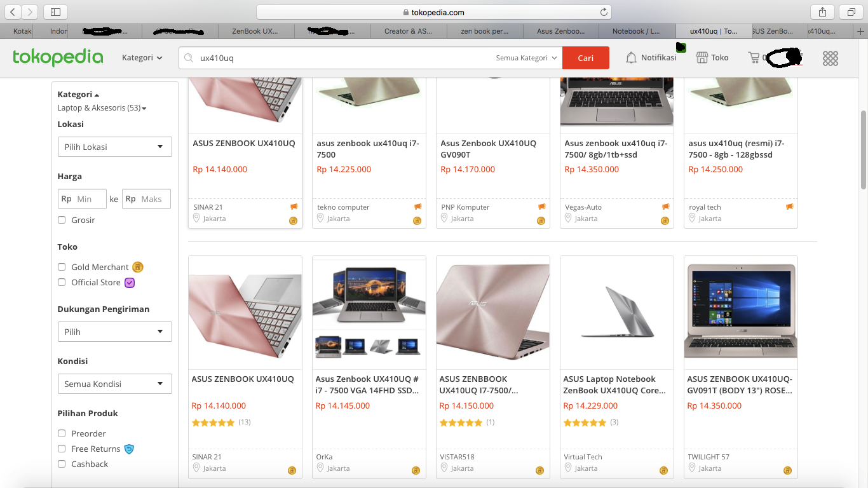Click the TWILIGHT 57 Windows laptop thumbnail

coord(741,313)
